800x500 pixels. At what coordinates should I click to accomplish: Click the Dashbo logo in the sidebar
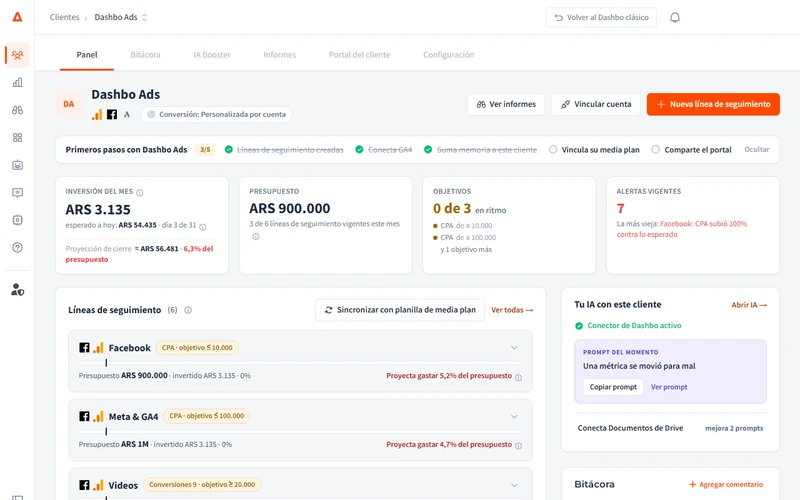pos(17,17)
